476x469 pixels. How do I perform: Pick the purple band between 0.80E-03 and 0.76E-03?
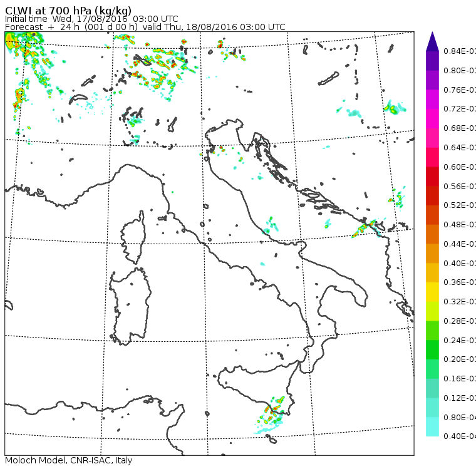(432, 80)
